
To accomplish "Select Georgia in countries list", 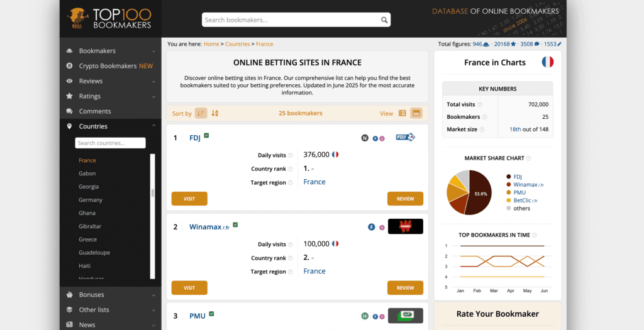I will (89, 187).
